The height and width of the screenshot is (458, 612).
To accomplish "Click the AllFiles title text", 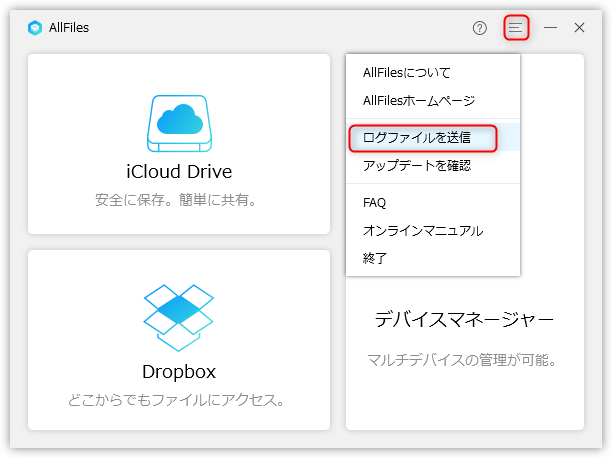I will point(69,28).
